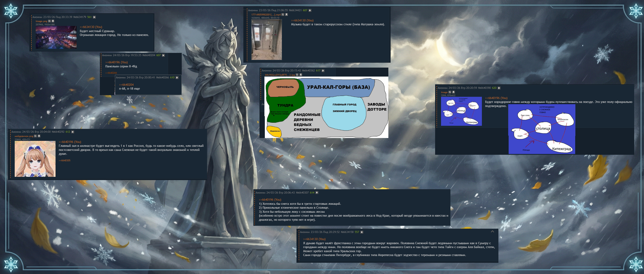
Task: Open post menu arrow of post №6634158
Action: pos(362,232)
